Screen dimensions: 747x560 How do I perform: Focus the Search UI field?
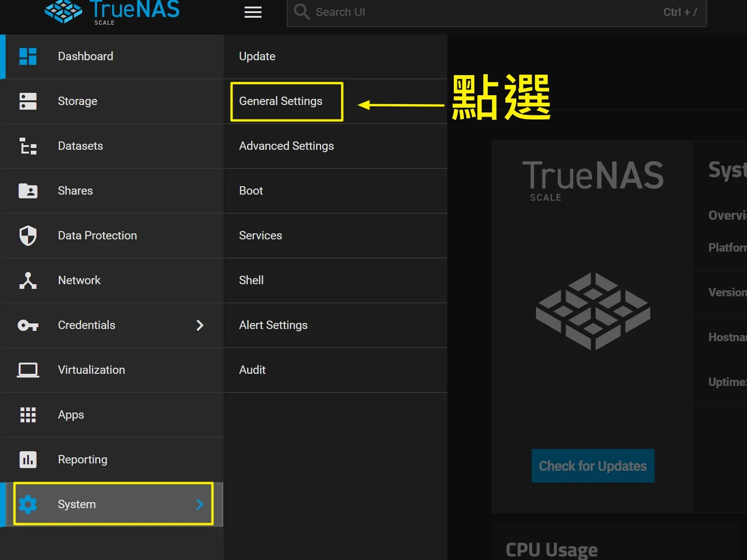click(x=496, y=13)
